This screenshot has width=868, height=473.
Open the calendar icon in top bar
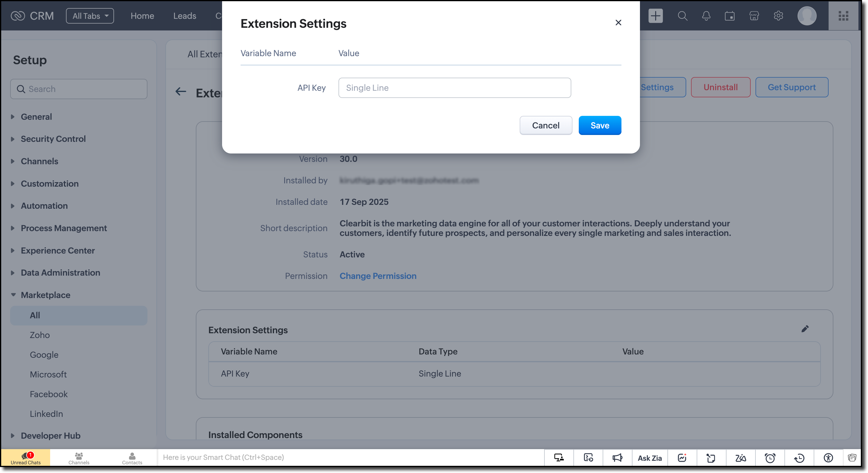coord(730,16)
